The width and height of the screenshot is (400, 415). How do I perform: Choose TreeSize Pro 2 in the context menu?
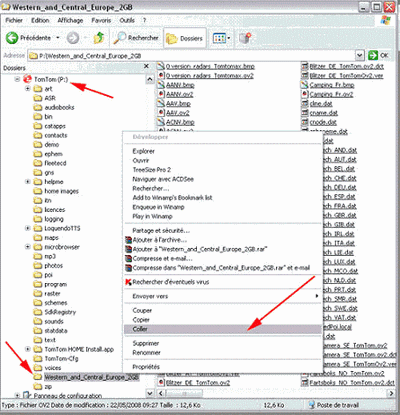(152, 170)
